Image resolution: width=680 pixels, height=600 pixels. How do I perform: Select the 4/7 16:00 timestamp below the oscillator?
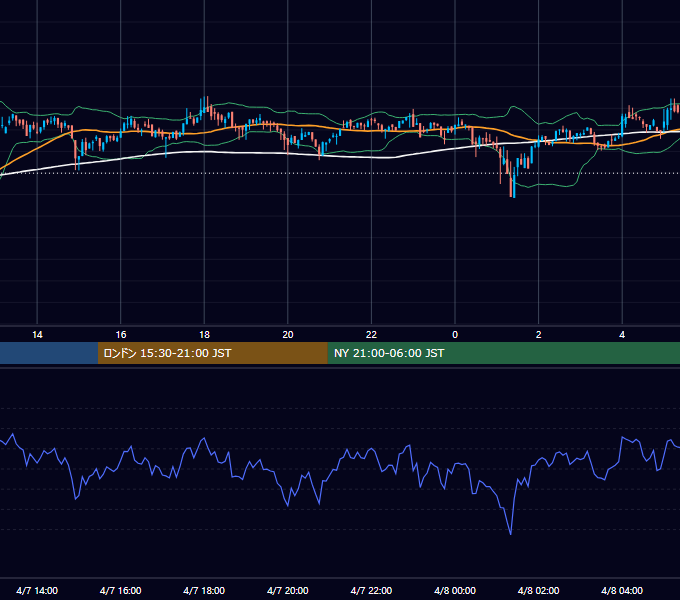(121, 590)
